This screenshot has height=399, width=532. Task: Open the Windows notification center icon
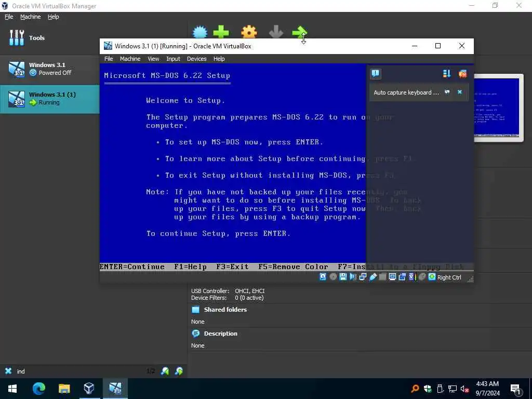516,389
